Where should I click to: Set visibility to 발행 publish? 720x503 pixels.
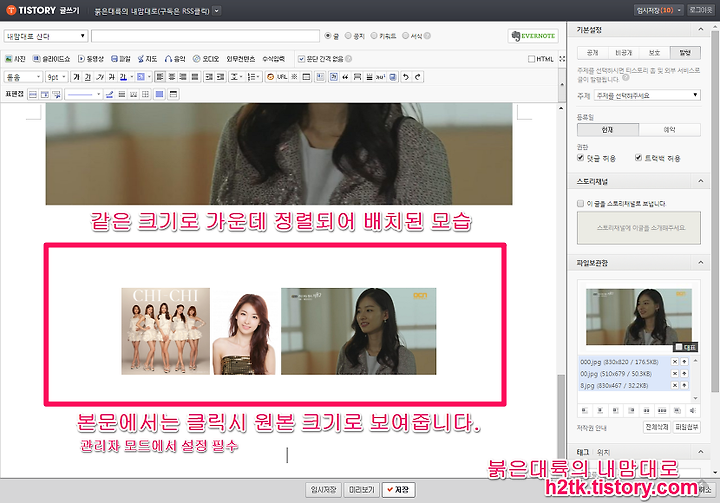tap(685, 53)
